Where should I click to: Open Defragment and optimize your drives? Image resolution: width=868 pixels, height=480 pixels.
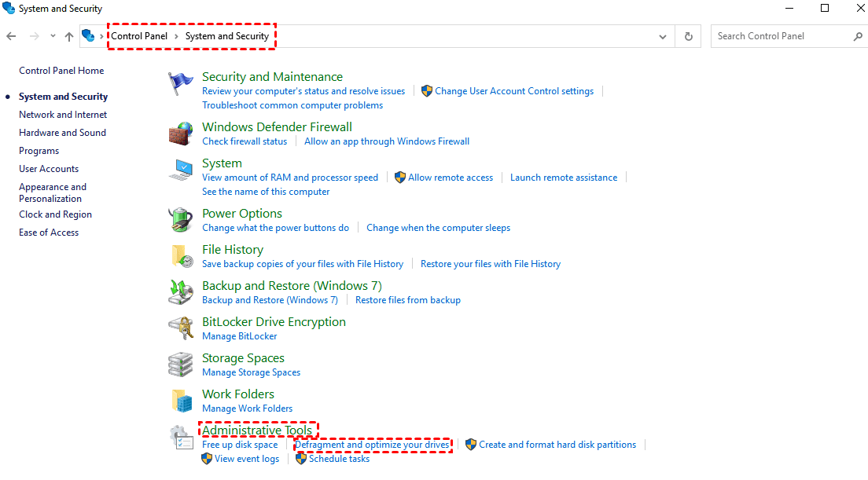(372, 445)
